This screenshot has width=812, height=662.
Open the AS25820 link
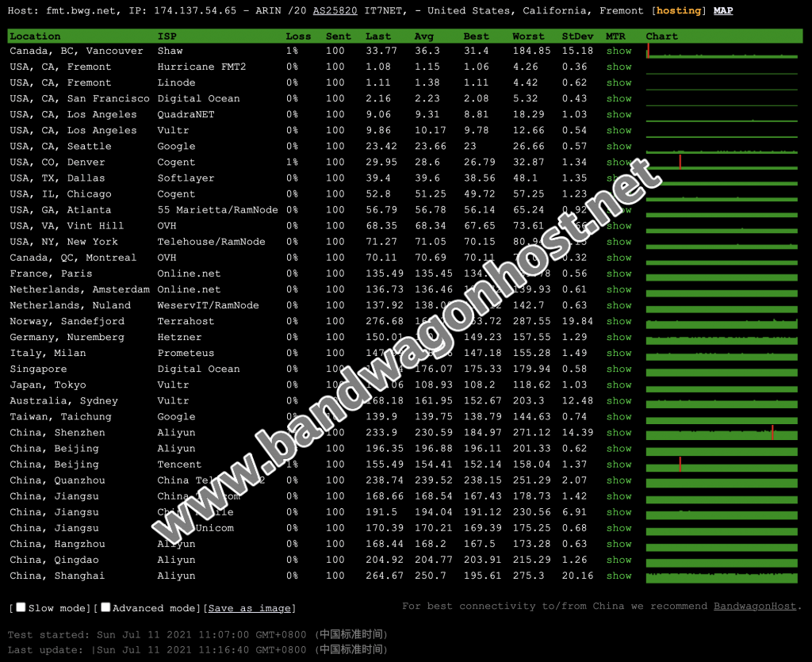[335, 10]
